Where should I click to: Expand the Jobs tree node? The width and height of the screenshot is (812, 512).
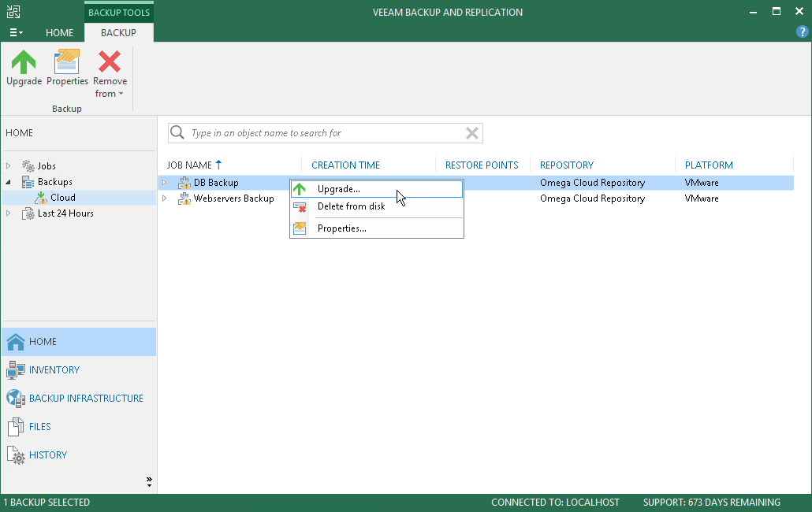[9, 166]
